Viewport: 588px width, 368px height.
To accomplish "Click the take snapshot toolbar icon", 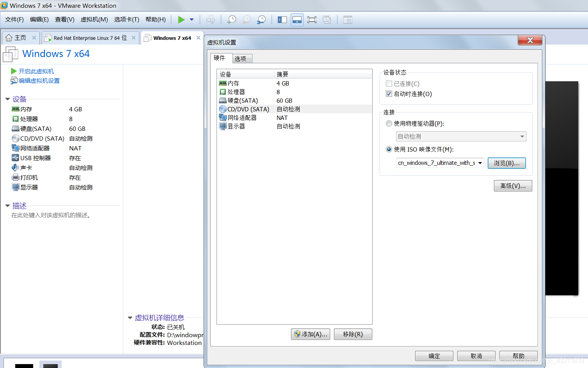I will (232, 20).
